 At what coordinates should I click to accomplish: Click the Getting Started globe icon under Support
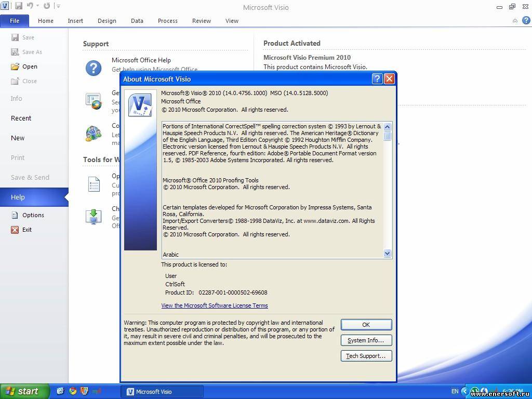[x=94, y=101]
